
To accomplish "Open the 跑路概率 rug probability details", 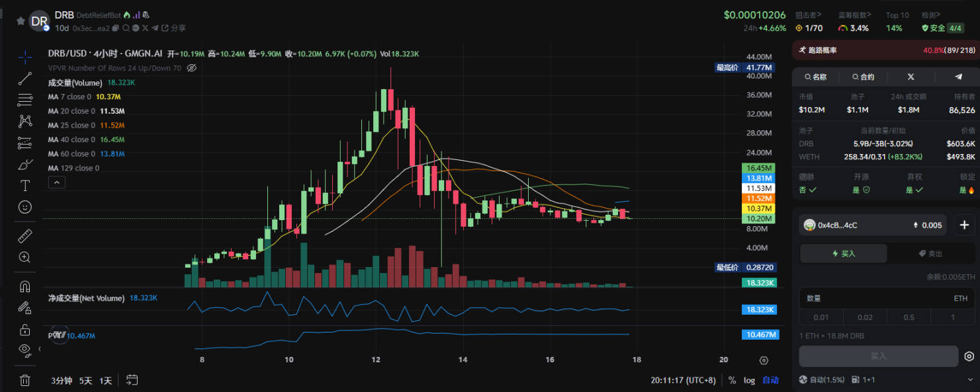I will pos(885,50).
